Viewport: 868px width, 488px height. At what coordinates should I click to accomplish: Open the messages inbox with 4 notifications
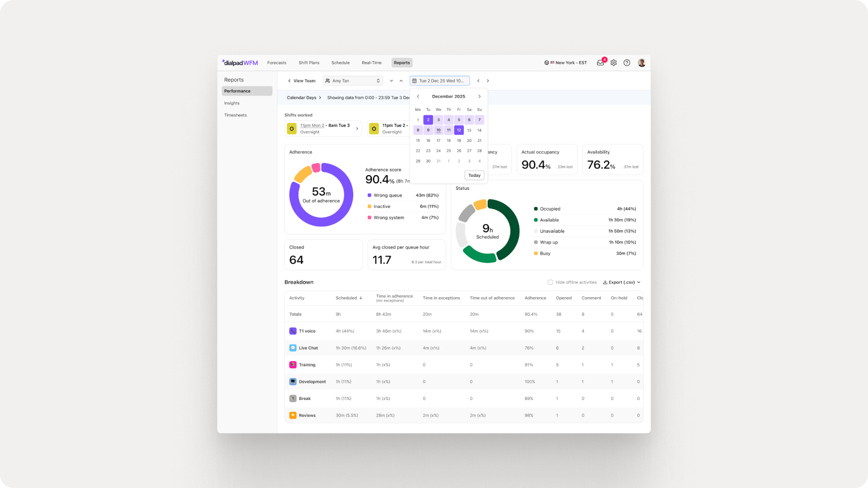[x=600, y=63]
